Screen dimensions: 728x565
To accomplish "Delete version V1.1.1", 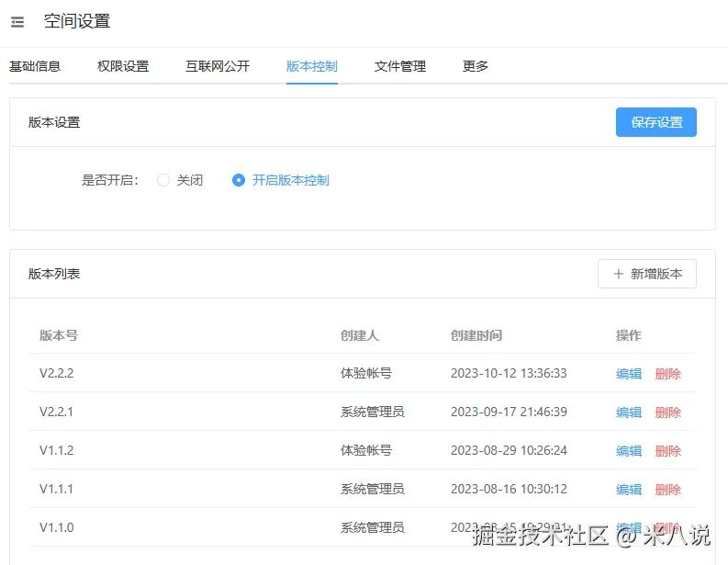I will click(667, 490).
